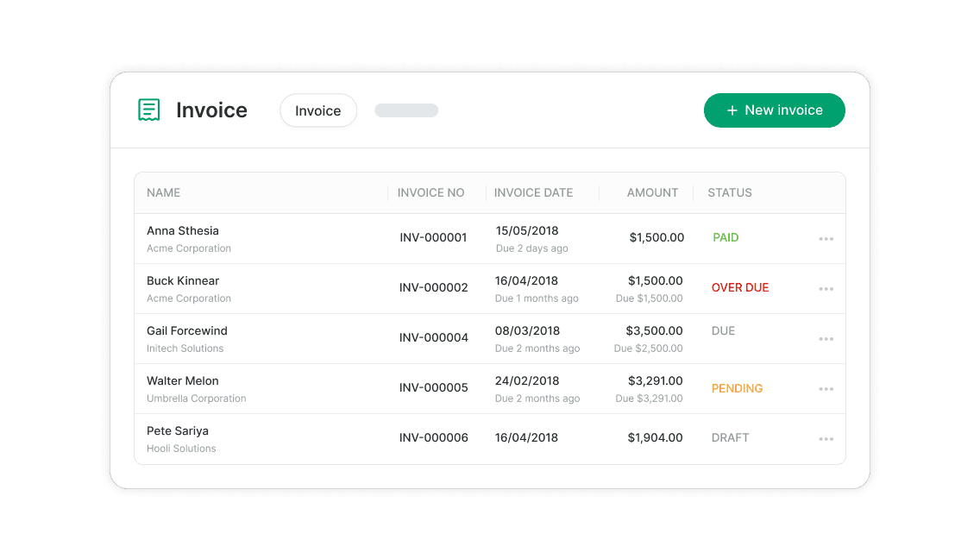Select the Invoice tab pill

(318, 110)
